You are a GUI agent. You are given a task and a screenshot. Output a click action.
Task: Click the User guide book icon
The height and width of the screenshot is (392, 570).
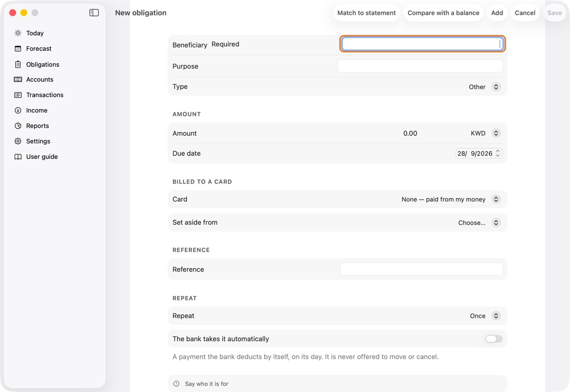18,156
